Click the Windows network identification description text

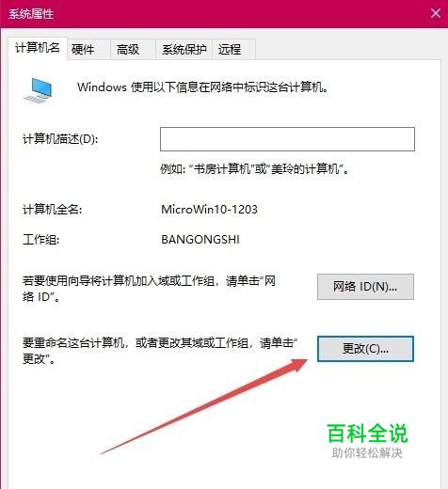(x=203, y=87)
